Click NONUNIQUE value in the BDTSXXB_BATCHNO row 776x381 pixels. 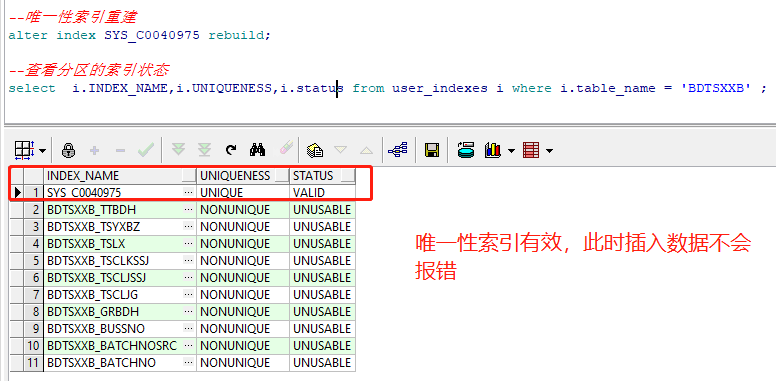coord(243,363)
